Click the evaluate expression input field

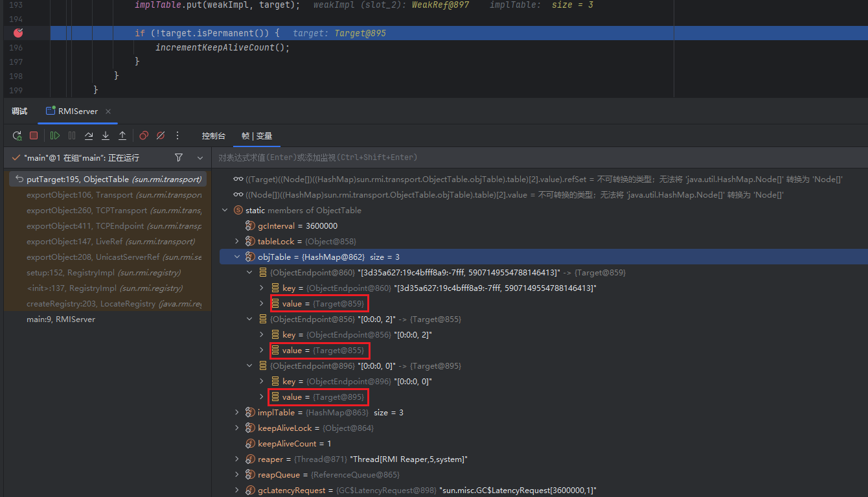538,157
